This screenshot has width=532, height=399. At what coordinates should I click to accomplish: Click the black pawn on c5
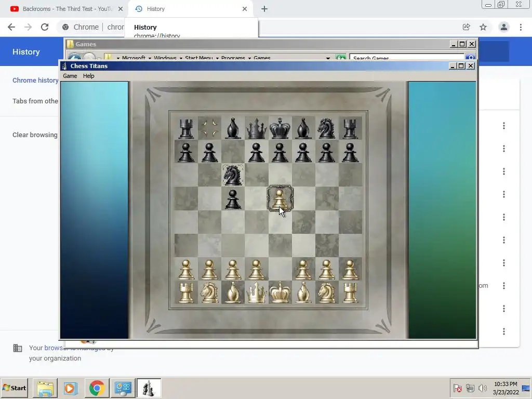[x=233, y=198]
